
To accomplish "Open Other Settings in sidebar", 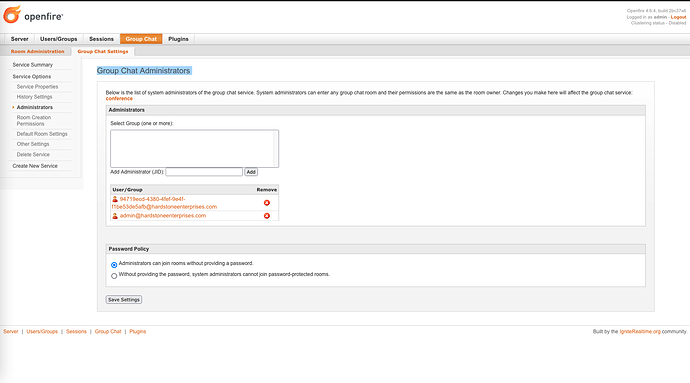I will [33, 144].
